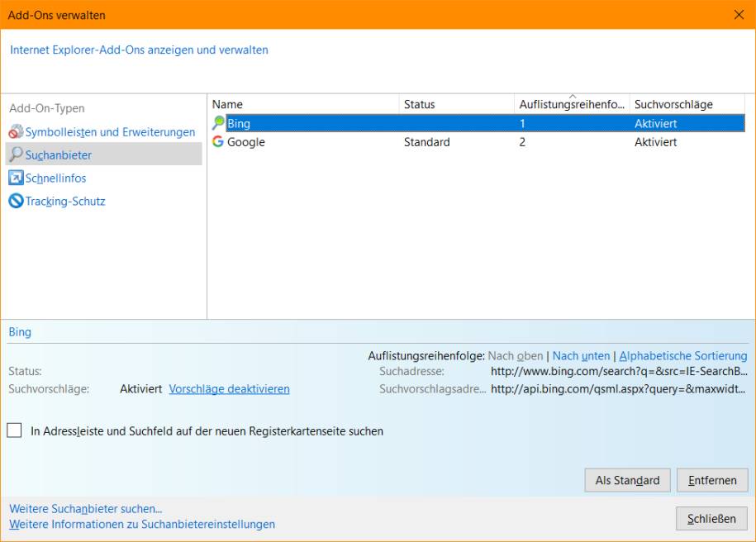Switch to Tracking-Schutz category
Viewport: 756px width, 542px height.
click(x=65, y=201)
